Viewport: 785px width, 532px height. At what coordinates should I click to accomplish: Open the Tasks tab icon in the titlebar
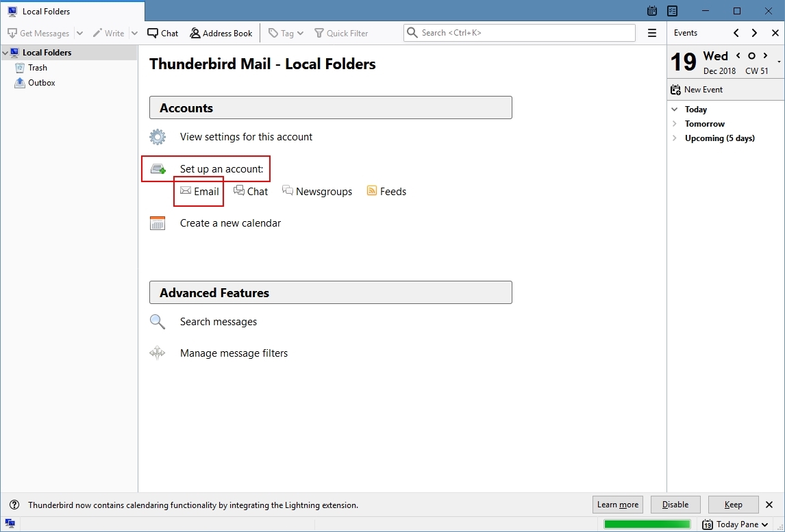[673, 11]
